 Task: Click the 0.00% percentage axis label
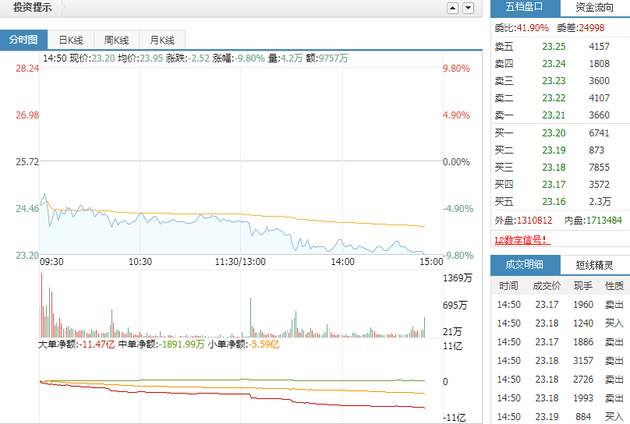pyautogui.click(x=456, y=162)
